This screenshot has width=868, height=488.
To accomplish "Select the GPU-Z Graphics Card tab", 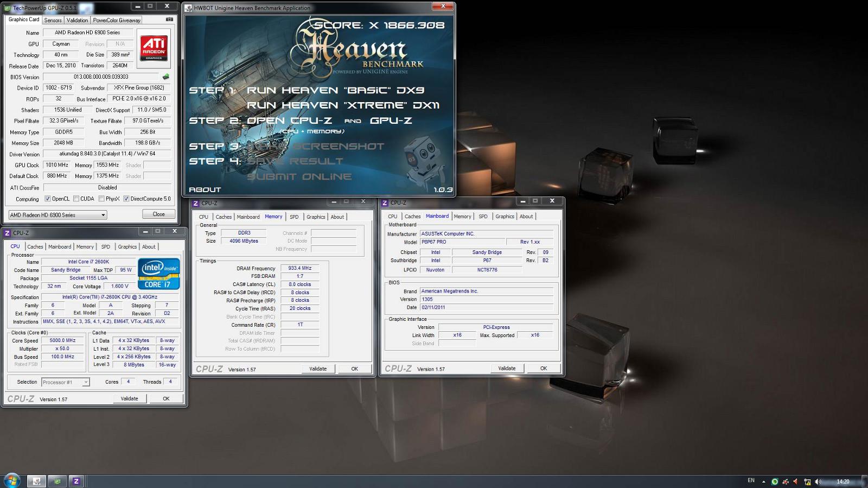I will click(x=24, y=20).
